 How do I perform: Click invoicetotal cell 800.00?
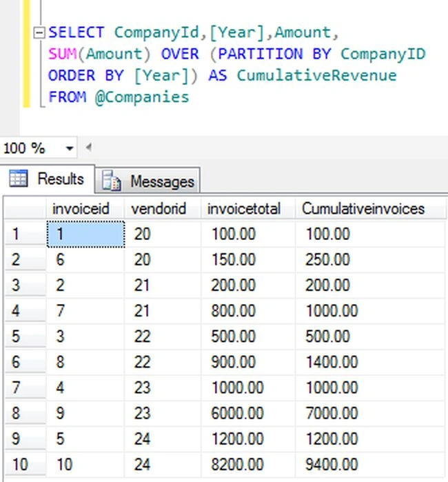pos(248,311)
